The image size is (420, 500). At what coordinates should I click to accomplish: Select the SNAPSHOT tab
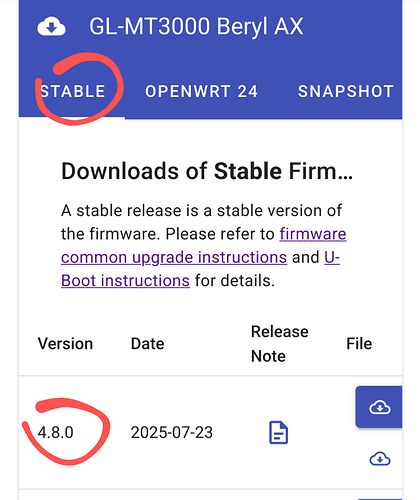(x=346, y=91)
